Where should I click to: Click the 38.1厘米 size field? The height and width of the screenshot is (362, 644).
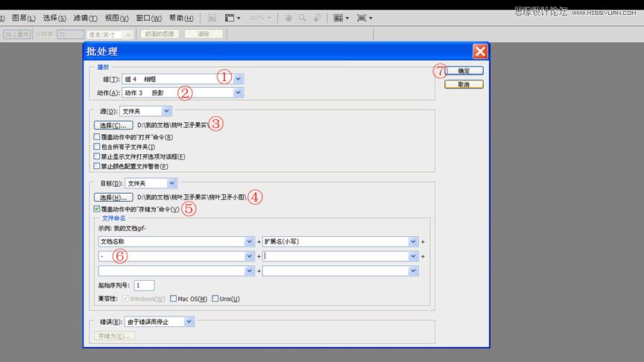pyautogui.click(x=17, y=34)
